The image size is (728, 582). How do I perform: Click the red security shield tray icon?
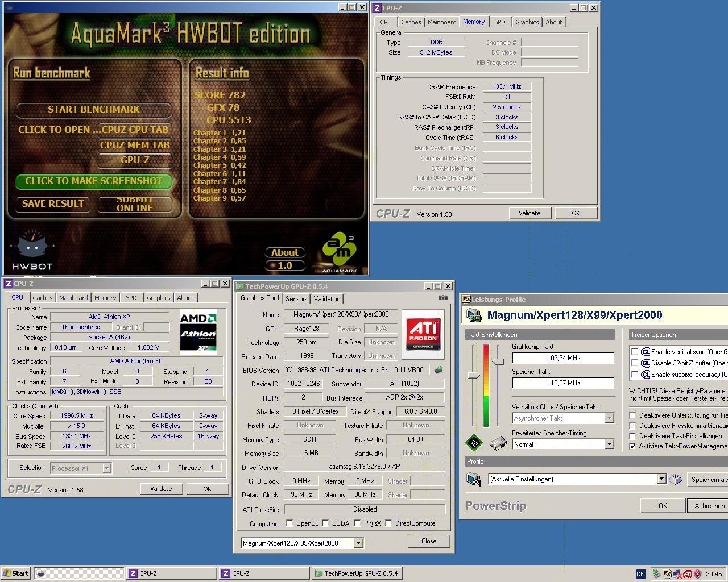point(697,574)
